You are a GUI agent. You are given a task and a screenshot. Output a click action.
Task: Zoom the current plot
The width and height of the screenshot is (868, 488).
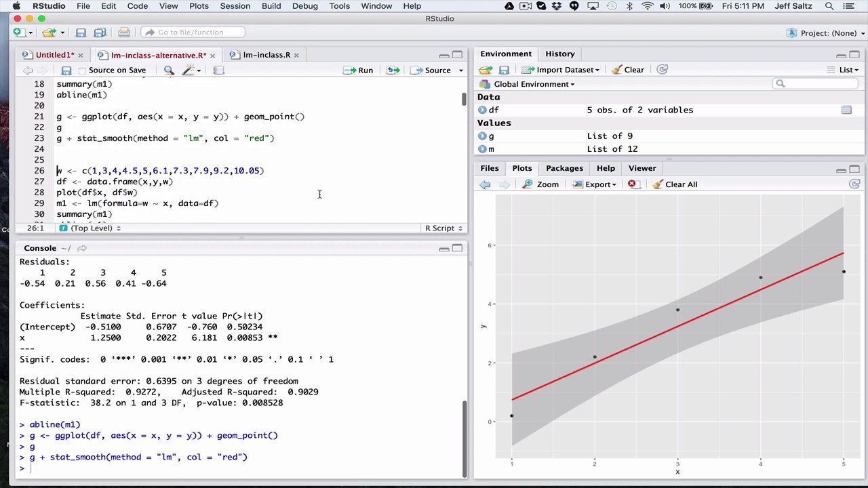540,184
